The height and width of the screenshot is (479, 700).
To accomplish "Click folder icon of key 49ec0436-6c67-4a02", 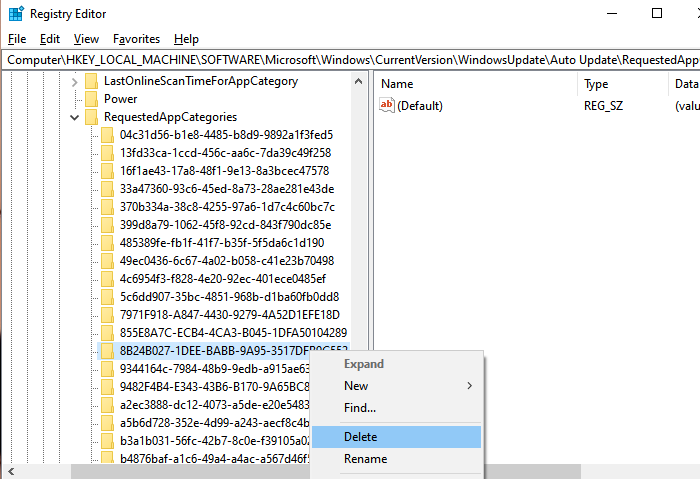I will point(107,261).
